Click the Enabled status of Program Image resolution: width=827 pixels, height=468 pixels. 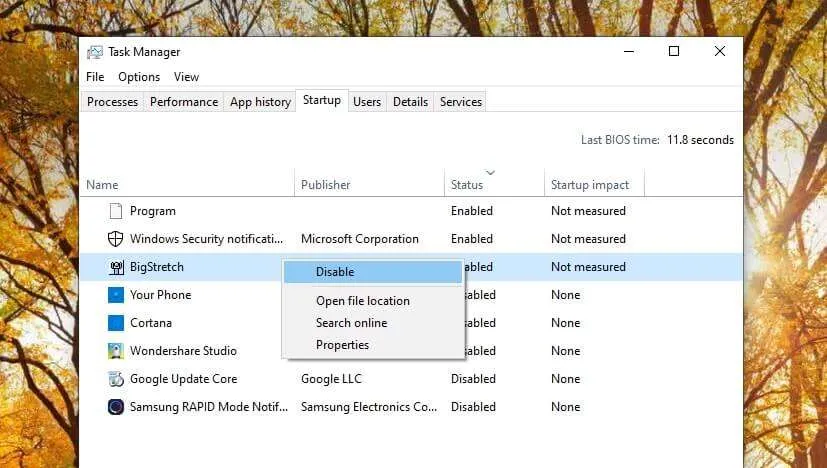point(472,211)
